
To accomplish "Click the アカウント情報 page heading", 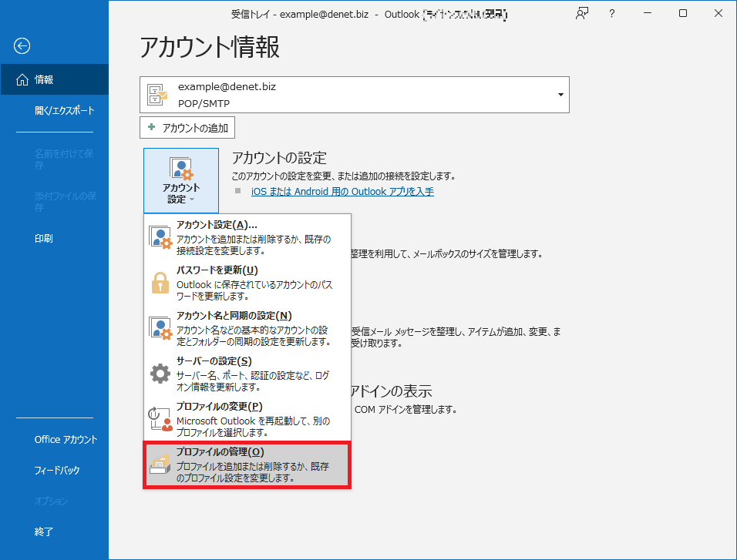I will (210, 48).
